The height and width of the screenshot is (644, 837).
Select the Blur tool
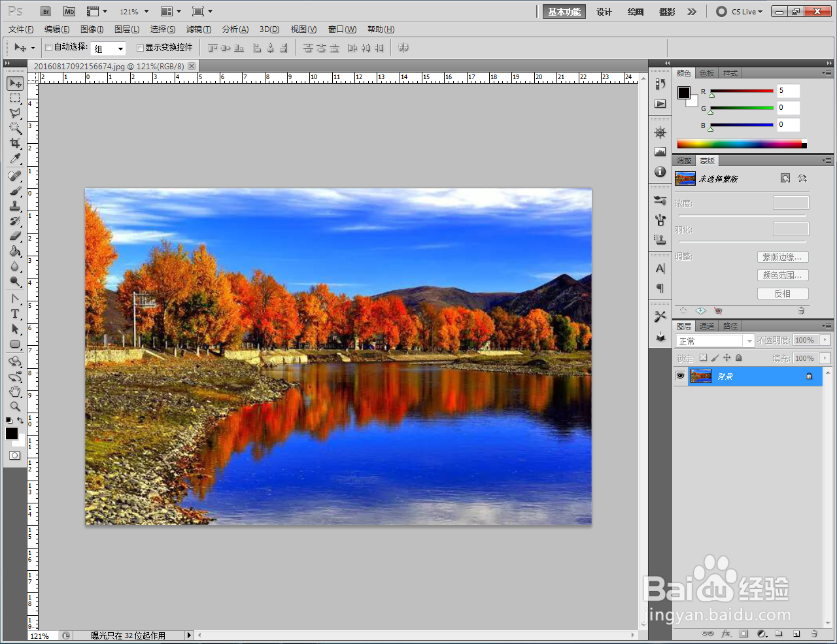point(15,266)
